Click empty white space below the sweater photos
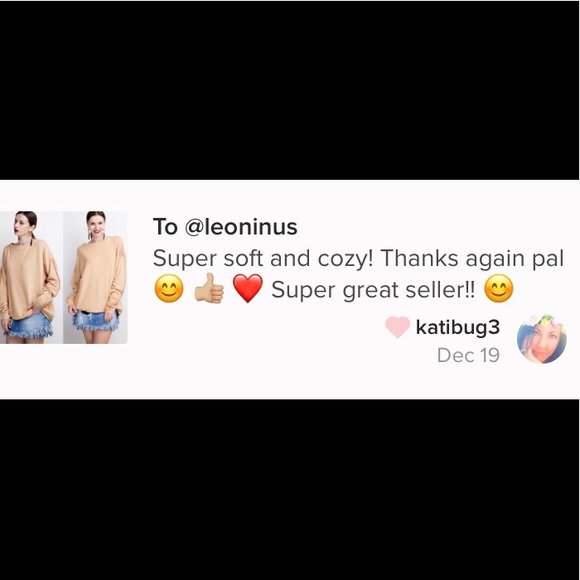Screen dimensions: 580x580 [67, 372]
